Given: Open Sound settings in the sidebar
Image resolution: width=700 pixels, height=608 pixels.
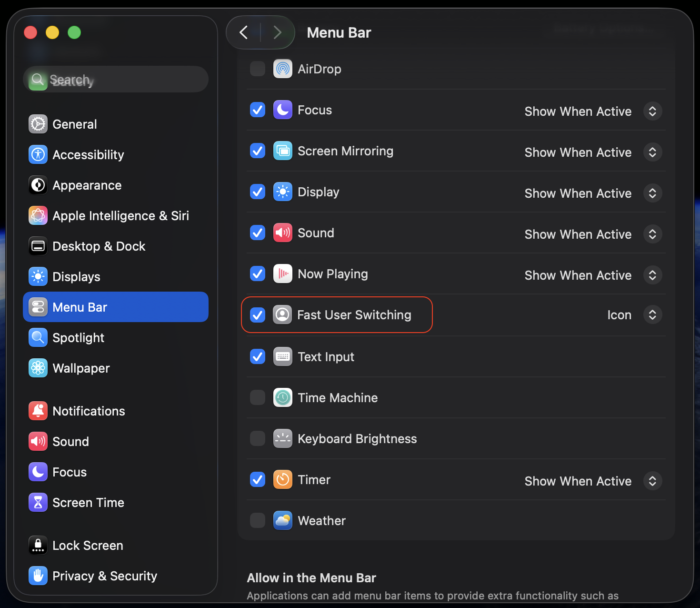Looking at the screenshot, I should pyautogui.click(x=116, y=442).
